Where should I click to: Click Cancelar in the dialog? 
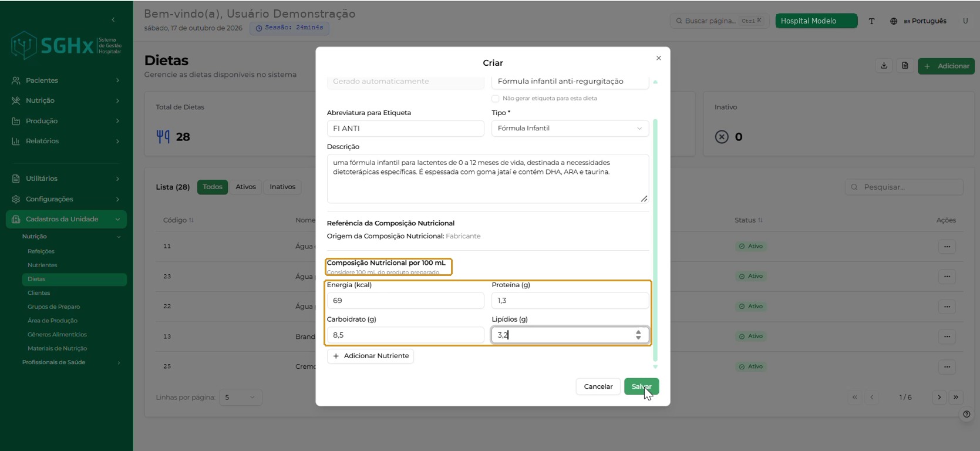pyautogui.click(x=598, y=386)
